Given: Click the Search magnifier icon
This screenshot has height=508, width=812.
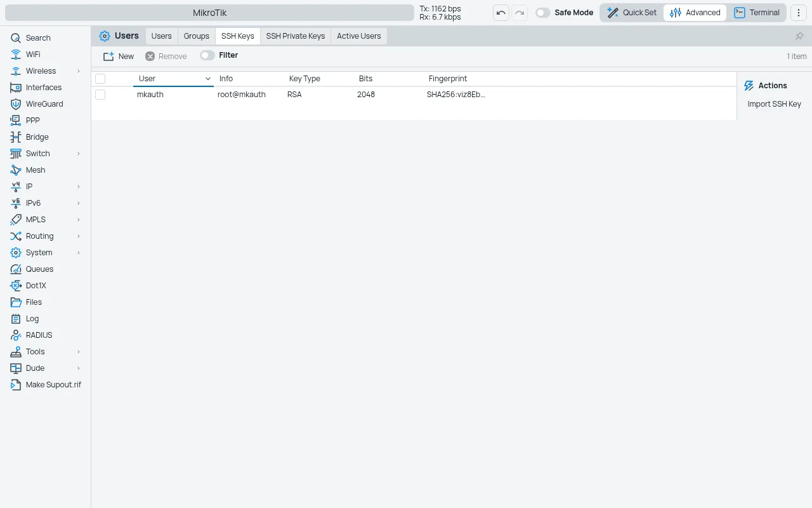Looking at the screenshot, I should [16, 38].
